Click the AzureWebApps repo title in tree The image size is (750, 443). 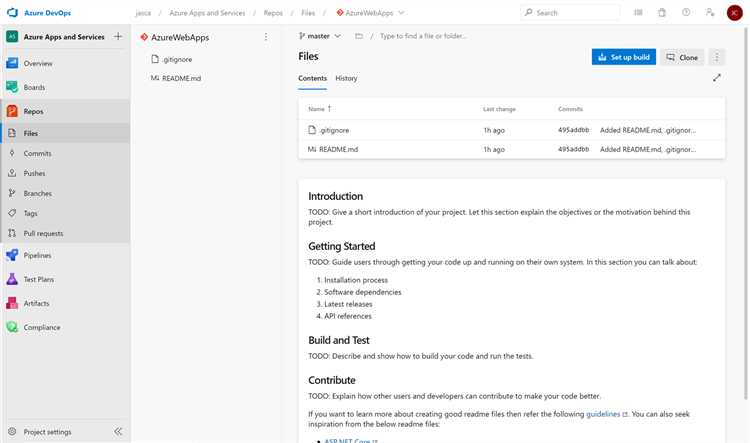click(180, 37)
